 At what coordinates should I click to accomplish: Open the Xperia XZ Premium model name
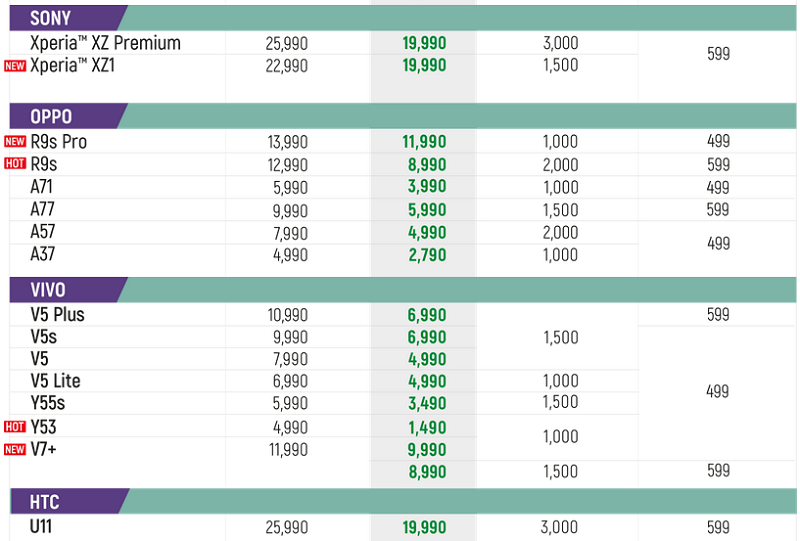pyautogui.click(x=105, y=43)
